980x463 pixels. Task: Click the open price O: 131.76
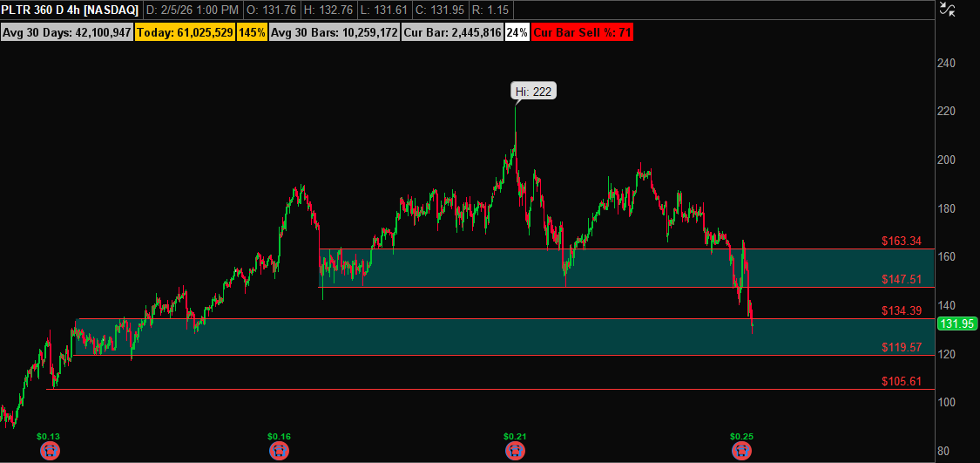[273, 10]
